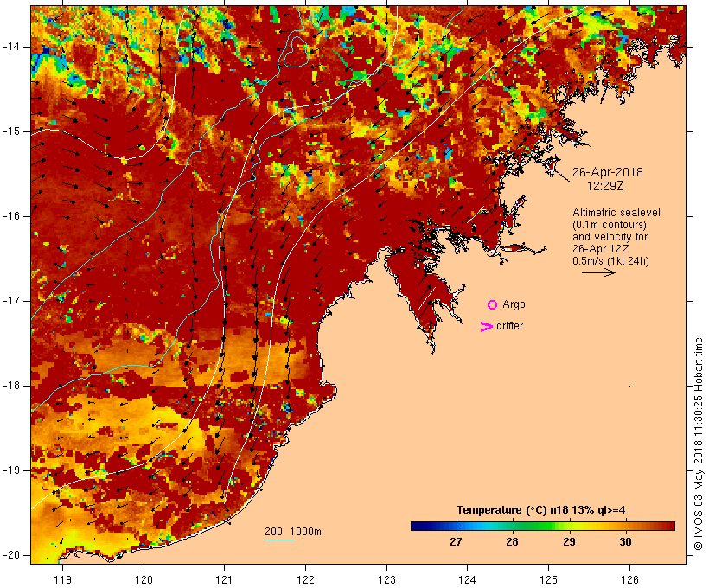Screen dimensions: 709x588
Task: Click the color bar tick label 27
Action: pyautogui.click(x=456, y=542)
